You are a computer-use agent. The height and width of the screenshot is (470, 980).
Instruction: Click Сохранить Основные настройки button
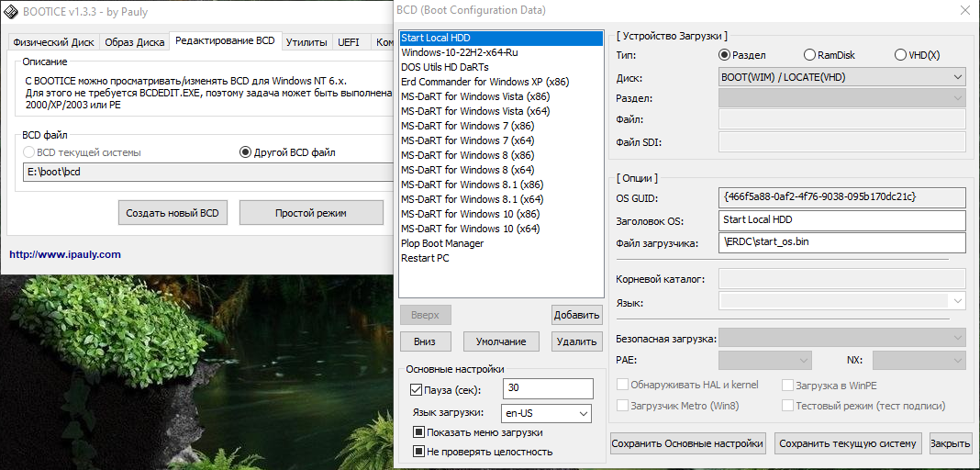[688, 443]
